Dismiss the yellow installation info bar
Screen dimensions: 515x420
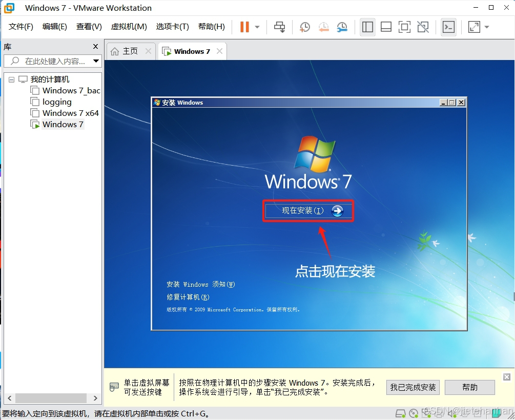pyautogui.click(x=507, y=377)
